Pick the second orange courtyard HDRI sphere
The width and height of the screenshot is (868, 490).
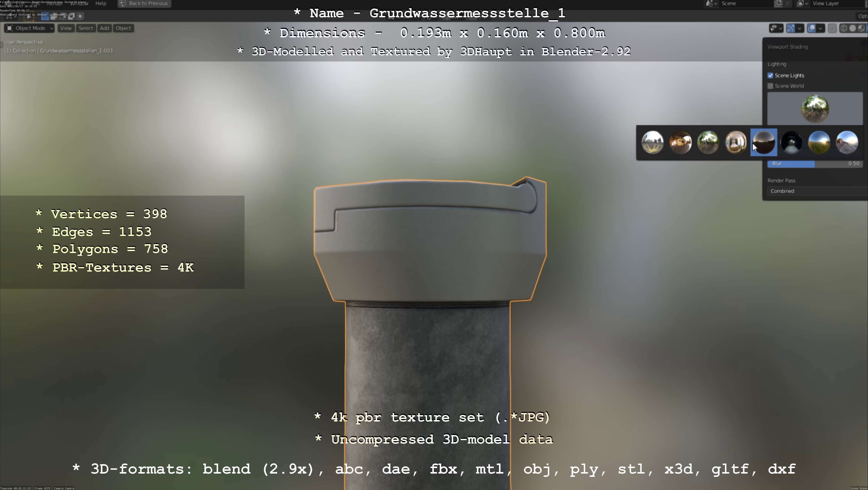click(x=680, y=142)
